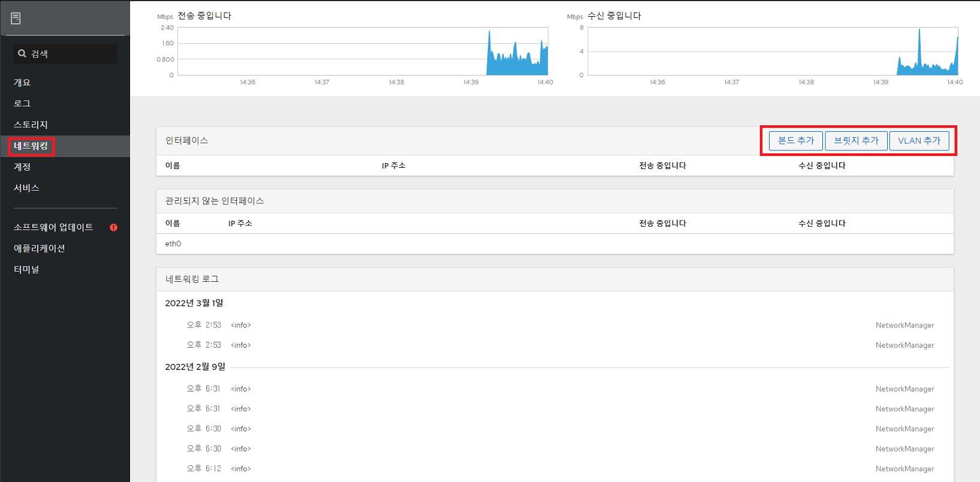Click the 2022년 3월 1일 date header
The height and width of the screenshot is (482, 980).
pos(194,303)
